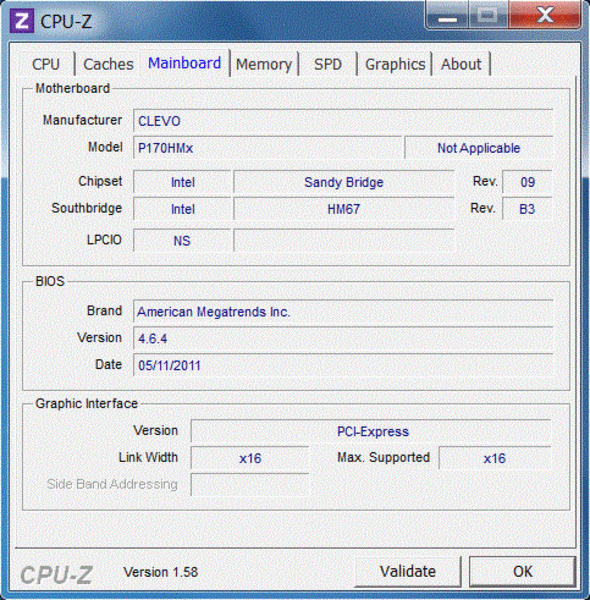590x600 pixels.
Task: Click the empty LPCIO model field
Action: (344, 241)
